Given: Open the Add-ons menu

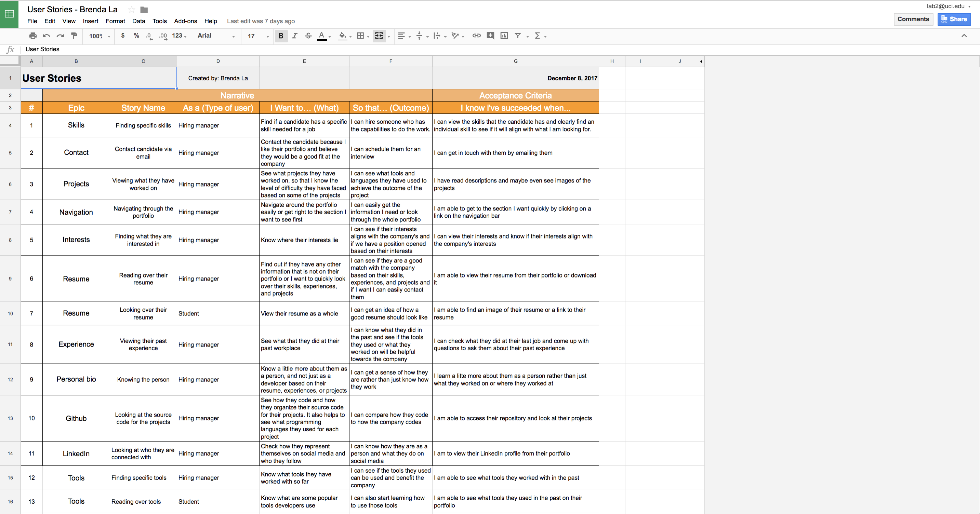Looking at the screenshot, I should point(185,21).
